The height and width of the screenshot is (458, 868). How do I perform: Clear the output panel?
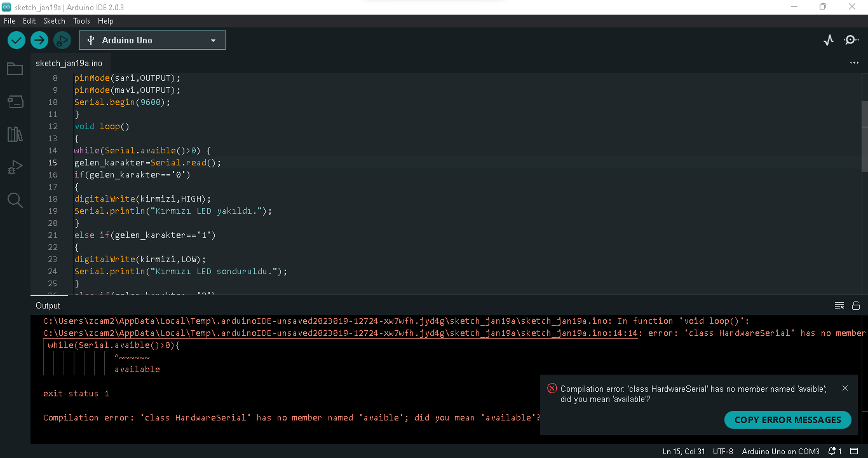tap(839, 305)
